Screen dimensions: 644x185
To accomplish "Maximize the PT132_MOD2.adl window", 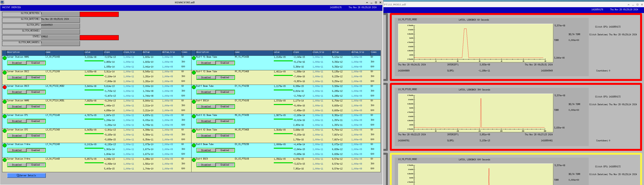I will tap(638, 4).
